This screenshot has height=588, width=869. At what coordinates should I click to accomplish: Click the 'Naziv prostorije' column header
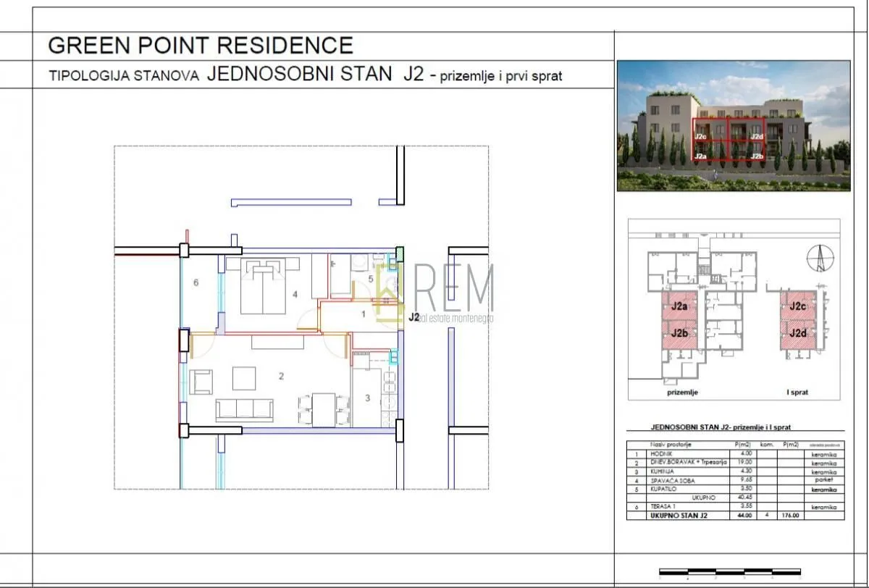(x=671, y=445)
